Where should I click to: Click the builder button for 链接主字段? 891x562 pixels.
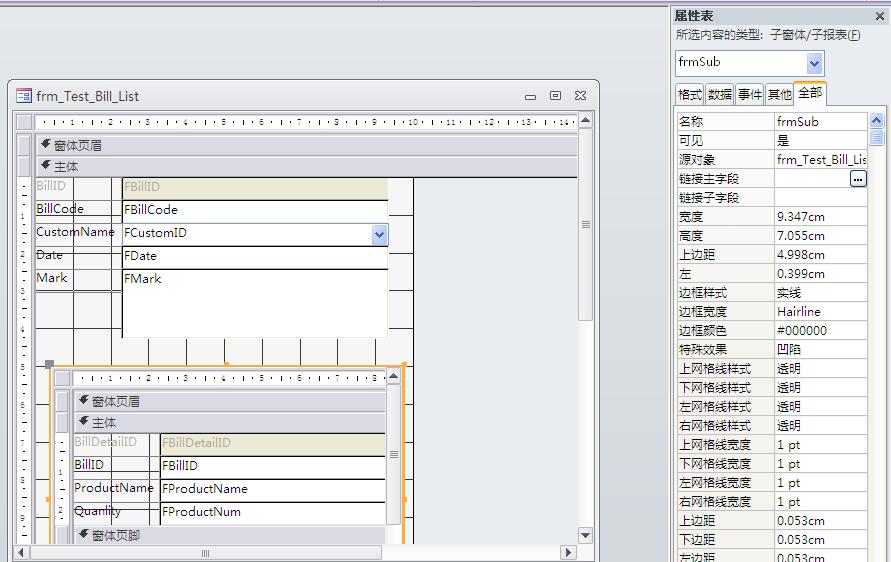pyautogui.click(x=858, y=179)
